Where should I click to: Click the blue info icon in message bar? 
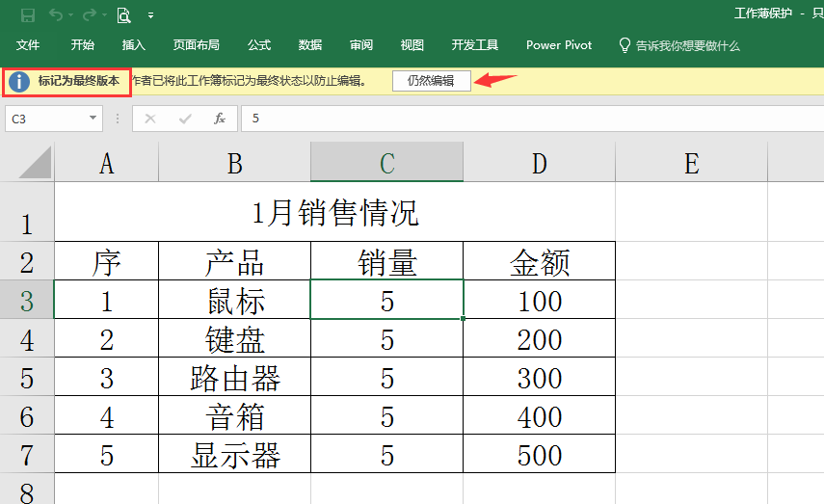click(x=19, y=82)
